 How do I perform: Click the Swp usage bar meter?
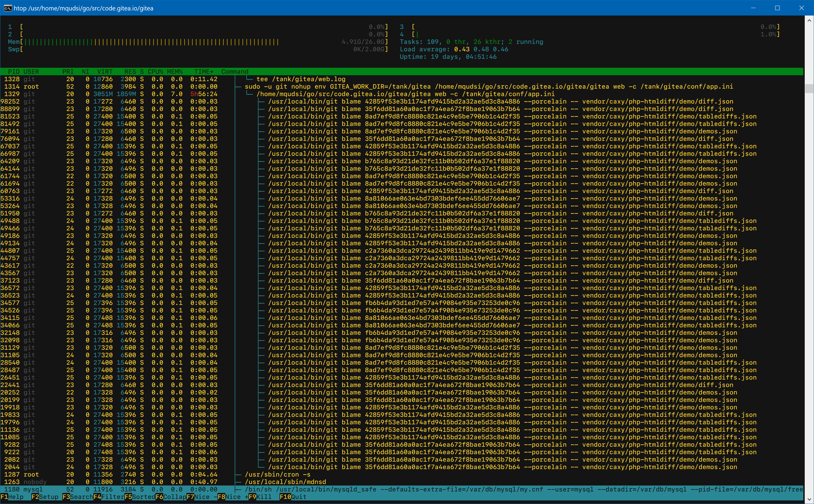tap(198, 49)
